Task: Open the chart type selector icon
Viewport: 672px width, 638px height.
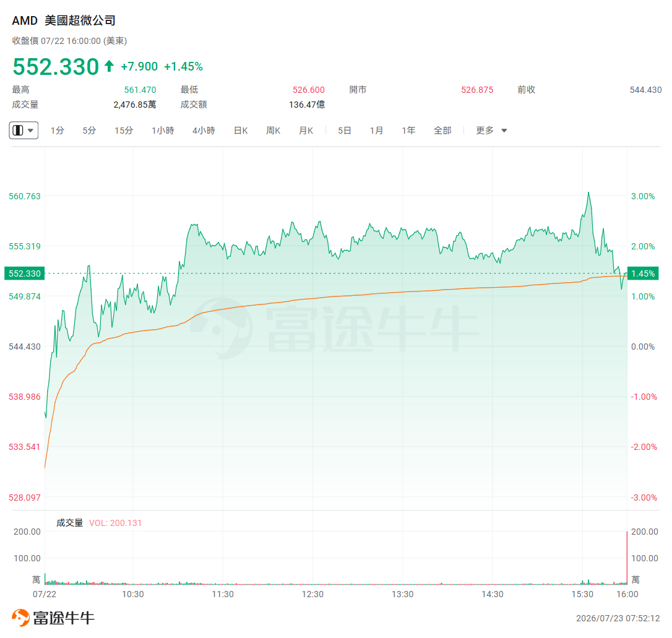Action: (18, 130)
